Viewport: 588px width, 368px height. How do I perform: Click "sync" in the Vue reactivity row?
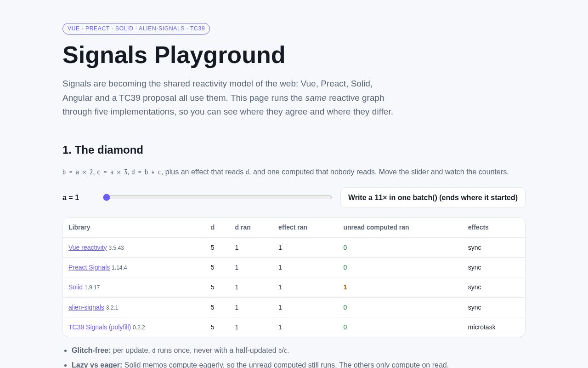475,247
